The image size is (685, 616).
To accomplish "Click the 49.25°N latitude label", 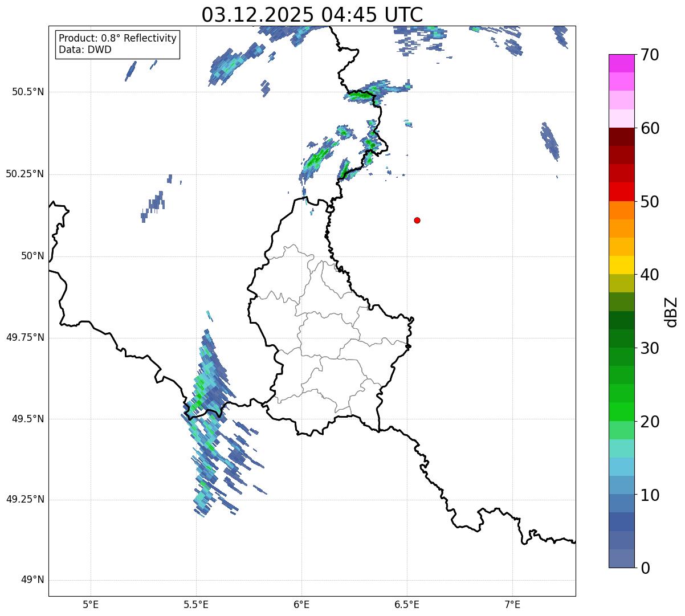I will coord(25,500).
